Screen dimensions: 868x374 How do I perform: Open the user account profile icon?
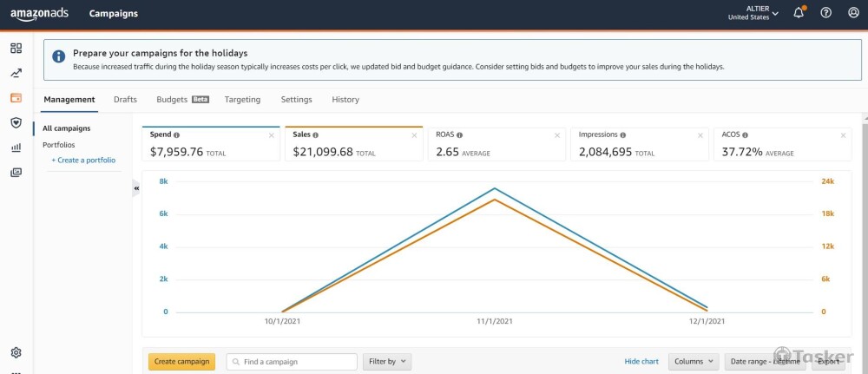point(852,13)
